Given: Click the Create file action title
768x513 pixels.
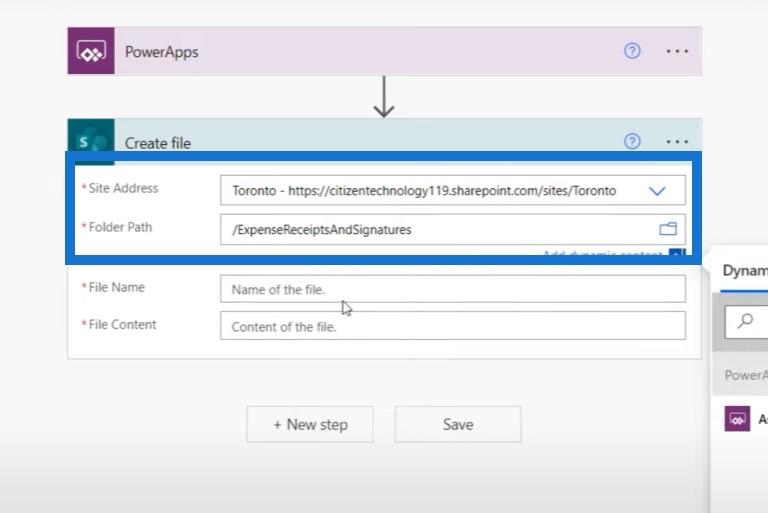Looking at the screenshot, I should (x=158, y=143).
